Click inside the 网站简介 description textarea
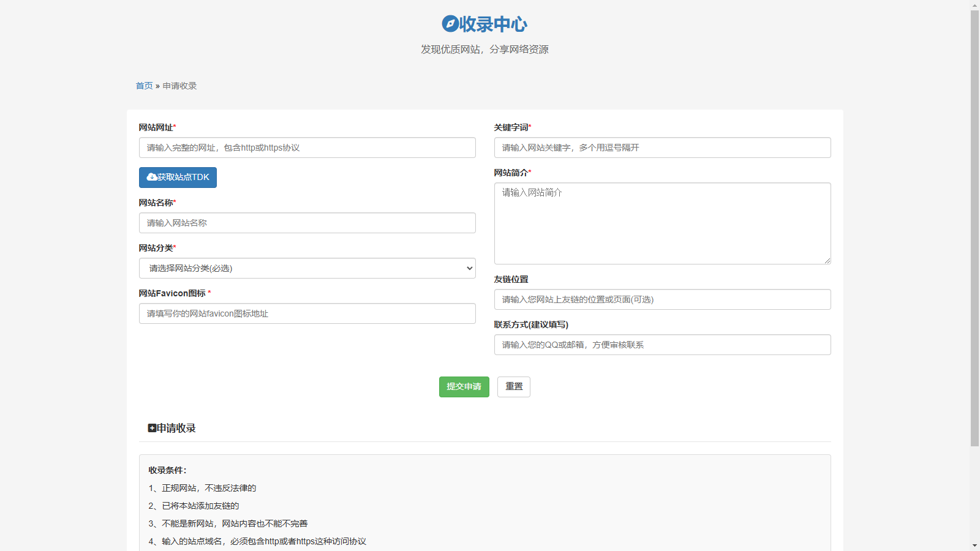980x551 pixels. (662, 223)
